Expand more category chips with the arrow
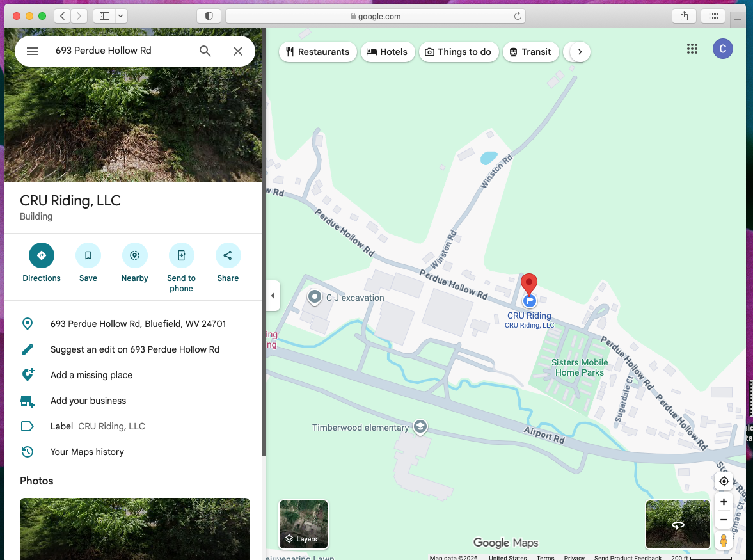 click(x=580, y=52)
